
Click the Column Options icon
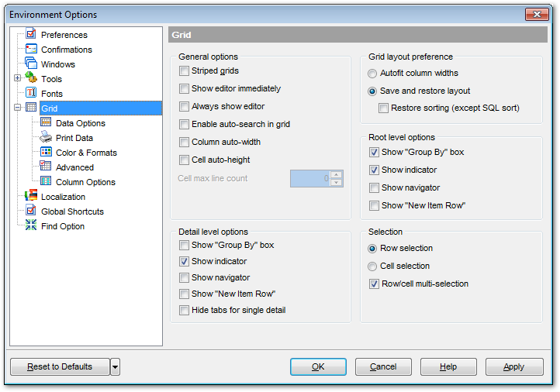(46, 181)
